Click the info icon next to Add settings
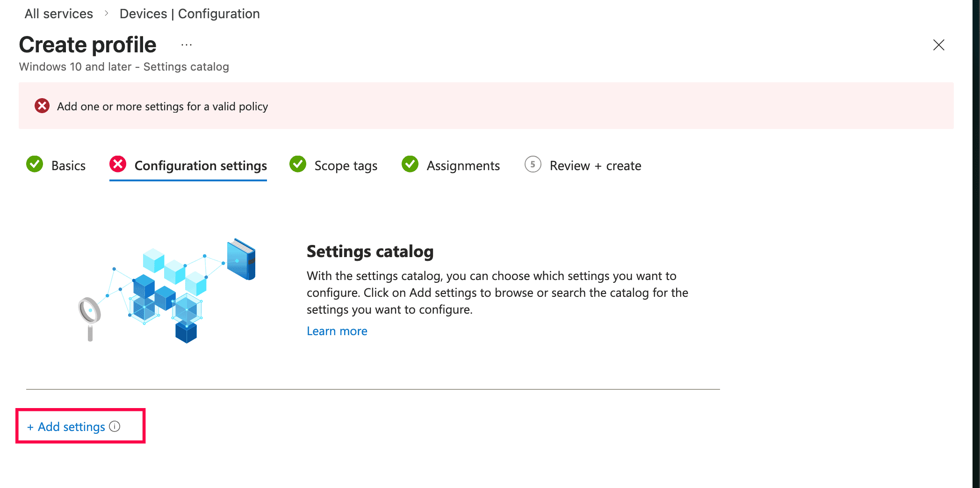This screenshot has width=980, height=488. 115,426
